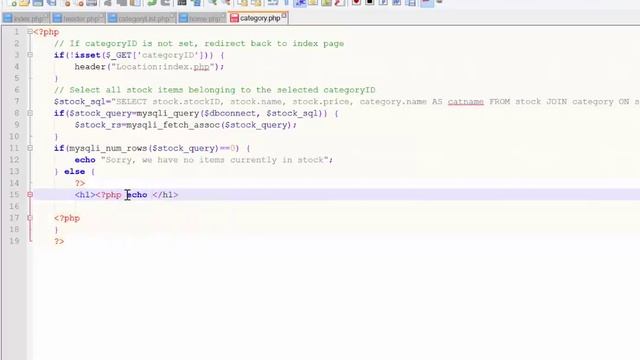Viewport: 640px width, 360px height.
Task: Close the home.php tab
Action: [x=223, y=16]
